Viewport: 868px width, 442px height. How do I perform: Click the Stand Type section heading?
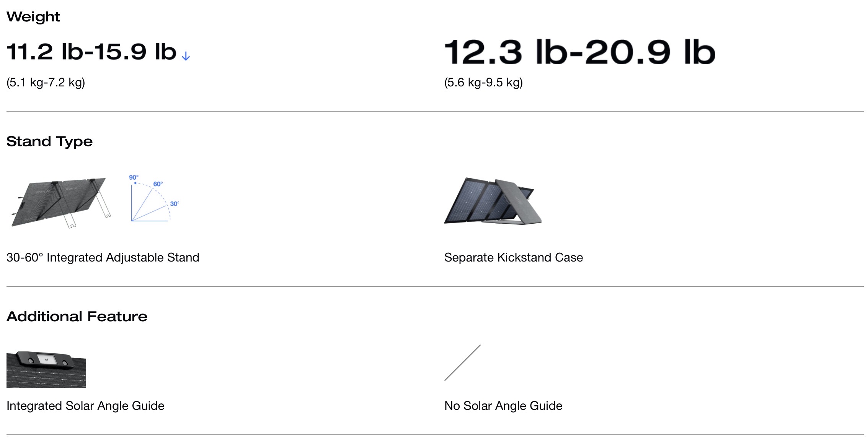[49, 141]
